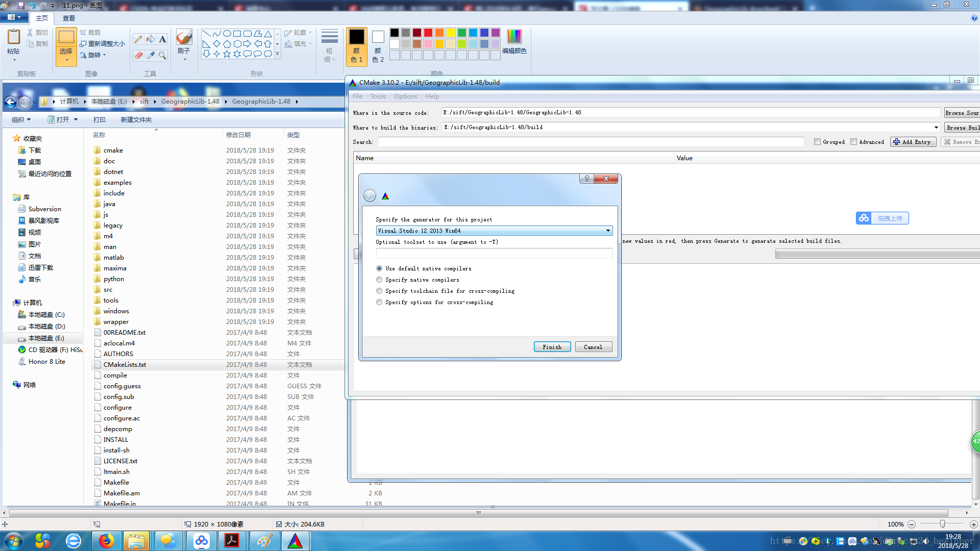The width and height of the screenshot is (980, 551).
Task: Choose the Cloud callout shape
Action: [x=268, y=54]
